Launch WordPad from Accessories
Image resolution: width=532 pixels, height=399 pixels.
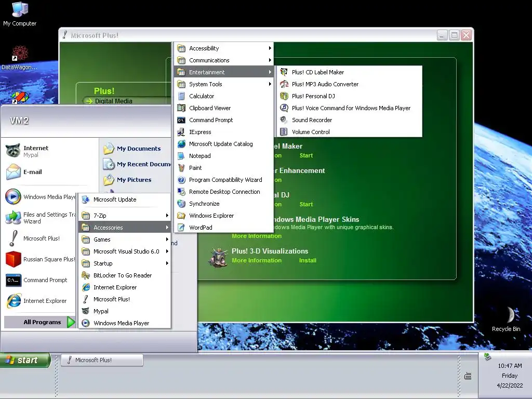(x=223, y=228)
